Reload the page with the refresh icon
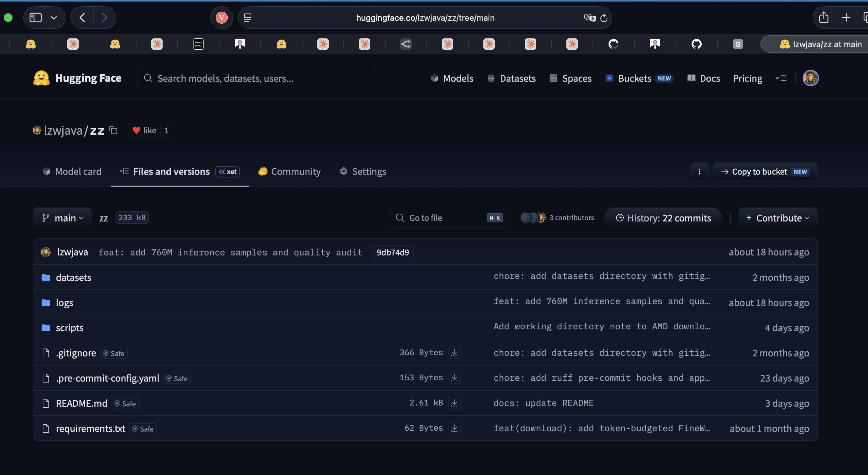Screen dimensions: 868x475 (x=604, y=18)
